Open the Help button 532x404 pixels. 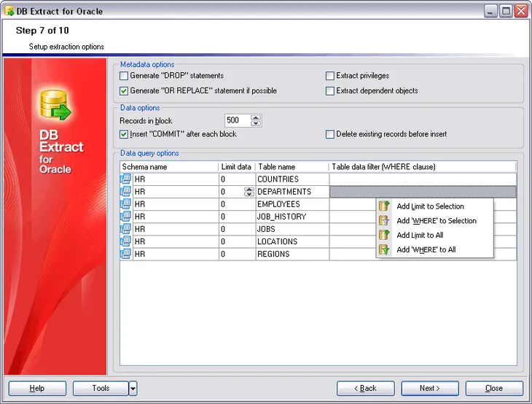(37, 389)
